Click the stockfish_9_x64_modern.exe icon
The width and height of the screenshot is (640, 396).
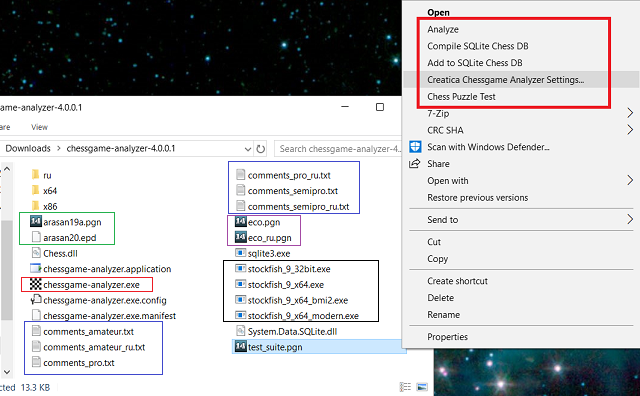pyautogui.click(x=241, y=315)
